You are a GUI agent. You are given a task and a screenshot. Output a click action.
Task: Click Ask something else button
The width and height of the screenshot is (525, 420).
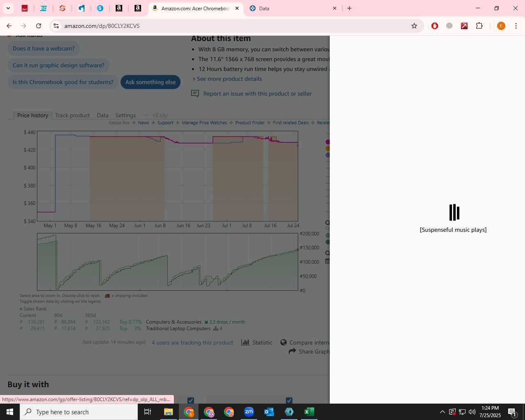pyautogui.click(x=151, y=82)
